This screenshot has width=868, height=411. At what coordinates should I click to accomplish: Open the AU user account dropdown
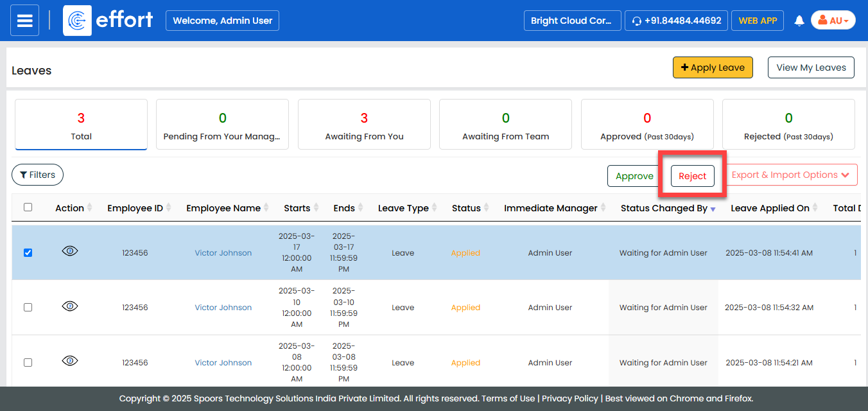point(833,21)
